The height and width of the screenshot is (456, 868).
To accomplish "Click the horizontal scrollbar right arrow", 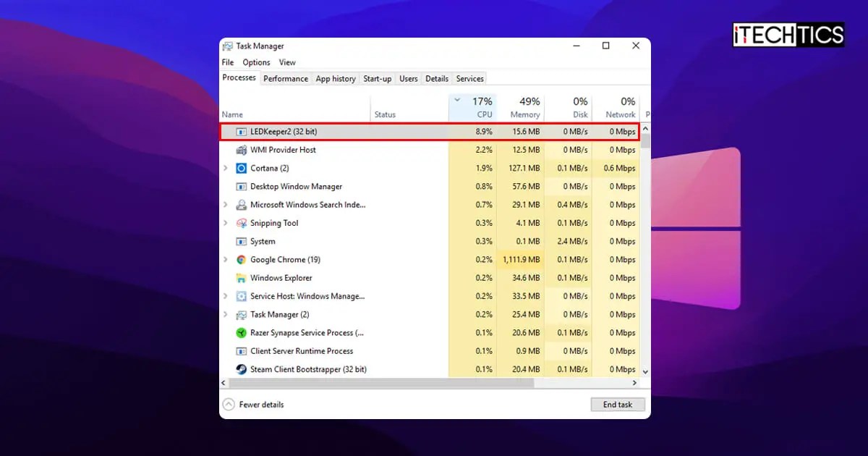I will [x=635, y=383].
